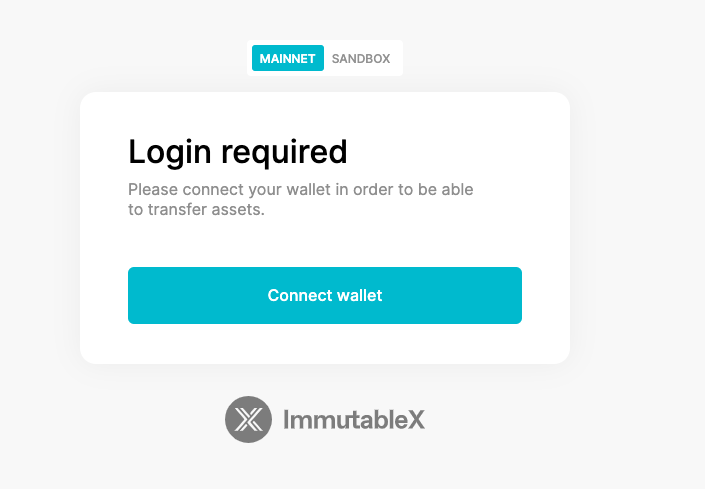
Task: Click the X letter ending the ImmutableX wordmark
Action: click(x=416, y=420)
